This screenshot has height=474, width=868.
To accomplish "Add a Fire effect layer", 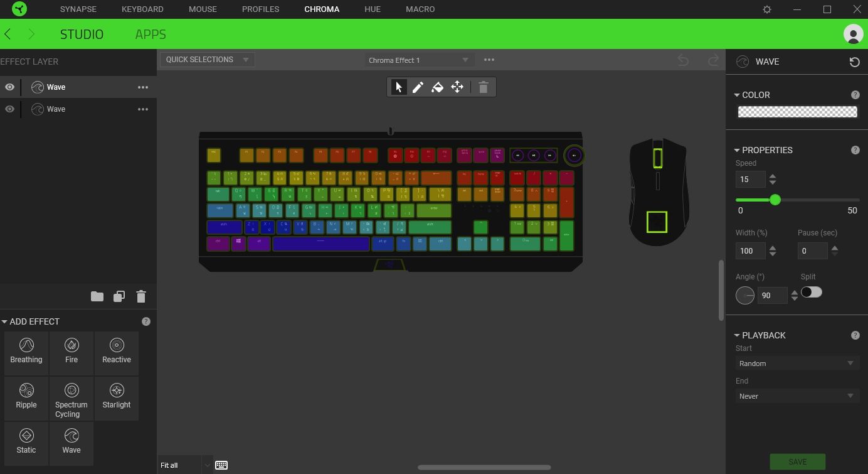I will pos(71,353).
